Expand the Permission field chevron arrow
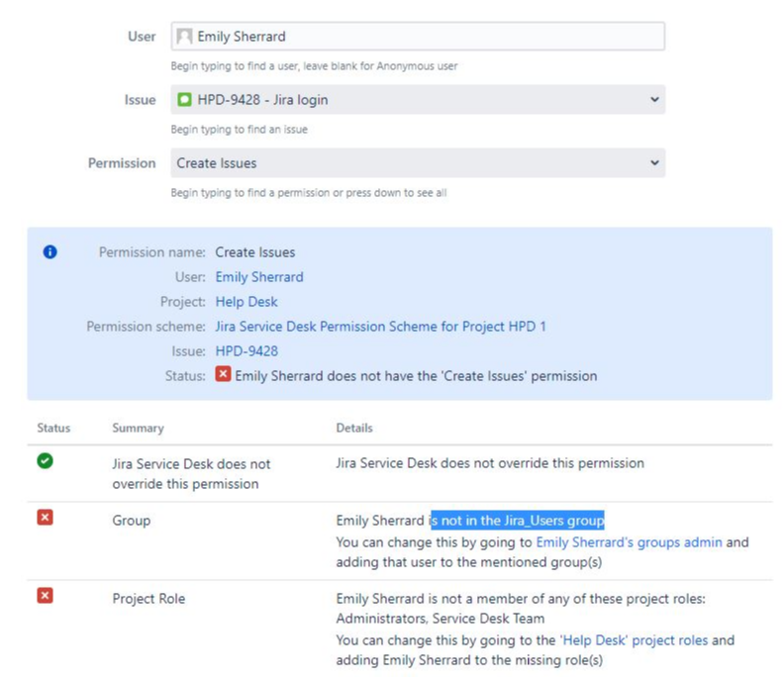 pos(654,163)
